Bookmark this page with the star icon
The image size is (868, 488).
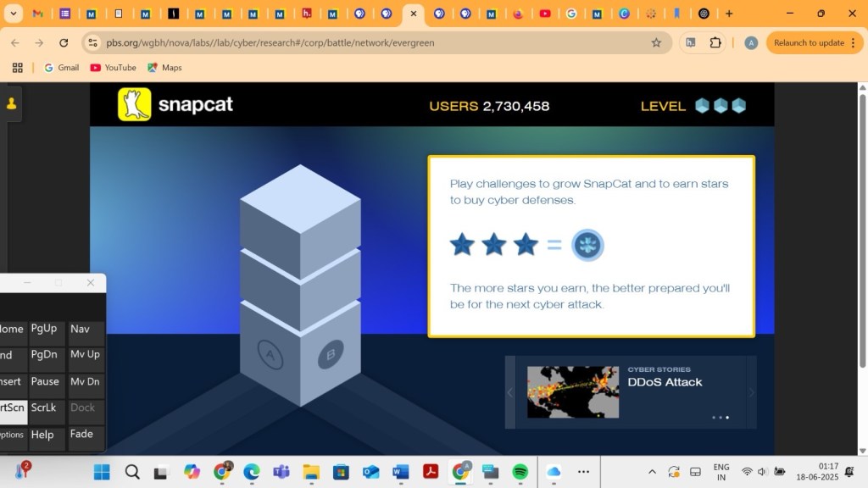pyautogui.click(x=655, y=43)
